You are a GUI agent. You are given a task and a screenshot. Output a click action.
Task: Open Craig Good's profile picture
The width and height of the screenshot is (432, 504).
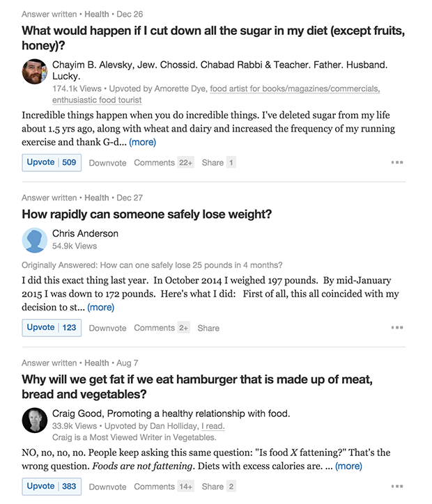[34, 420]
